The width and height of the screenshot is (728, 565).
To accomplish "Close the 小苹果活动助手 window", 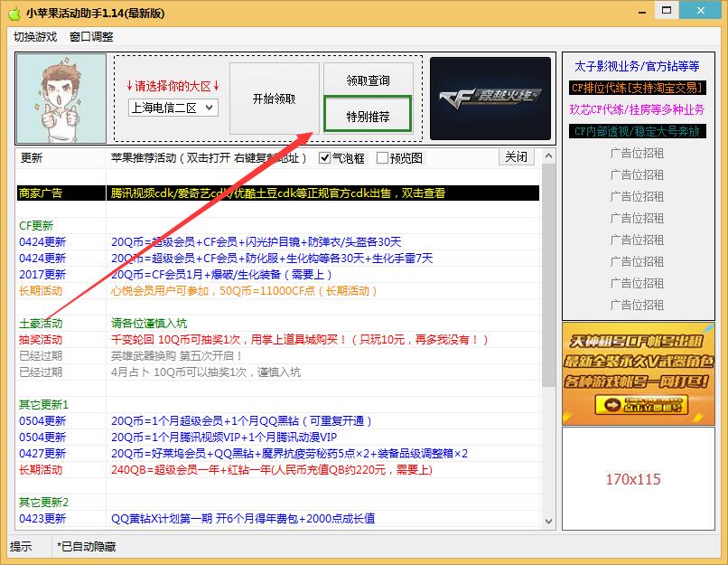I will click(x=701, y=10).
